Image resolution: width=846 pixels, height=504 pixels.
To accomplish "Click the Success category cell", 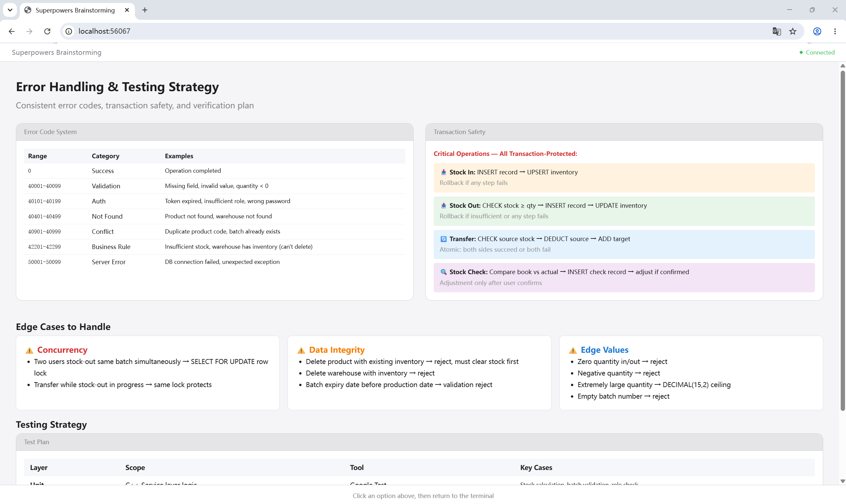I will point(102,171).
